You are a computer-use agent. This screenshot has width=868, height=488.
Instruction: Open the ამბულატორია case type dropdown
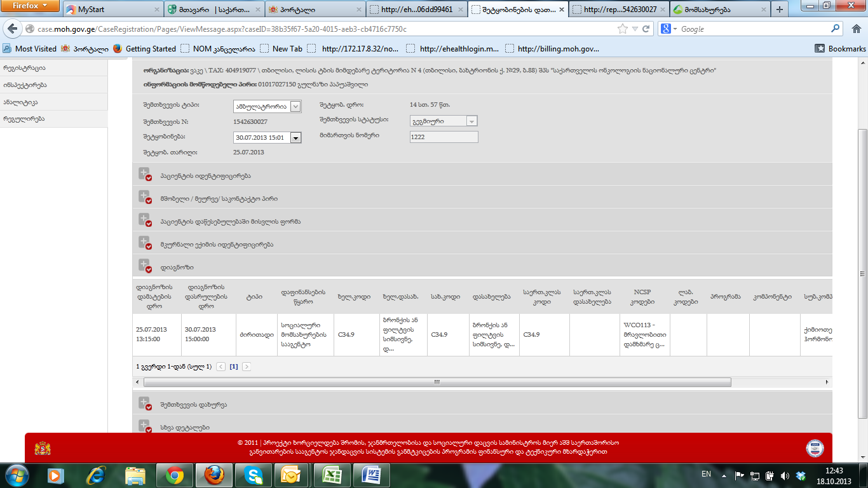coord(295,107)
